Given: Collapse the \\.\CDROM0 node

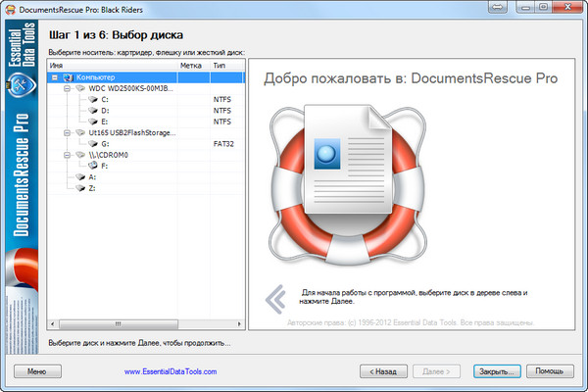Looking at the screenshot, I should (x=67, y=154).
